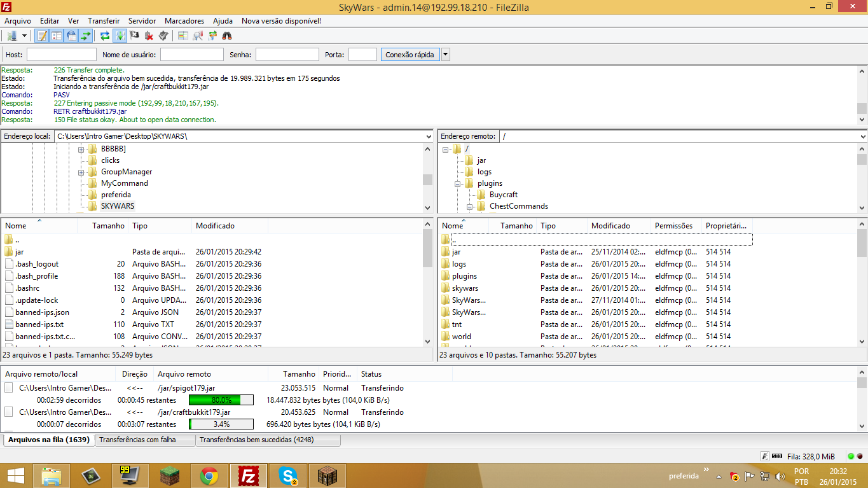Search for files with binoculars icon
The width and height of the screenshot is (868, 488).
coord(227,36)
